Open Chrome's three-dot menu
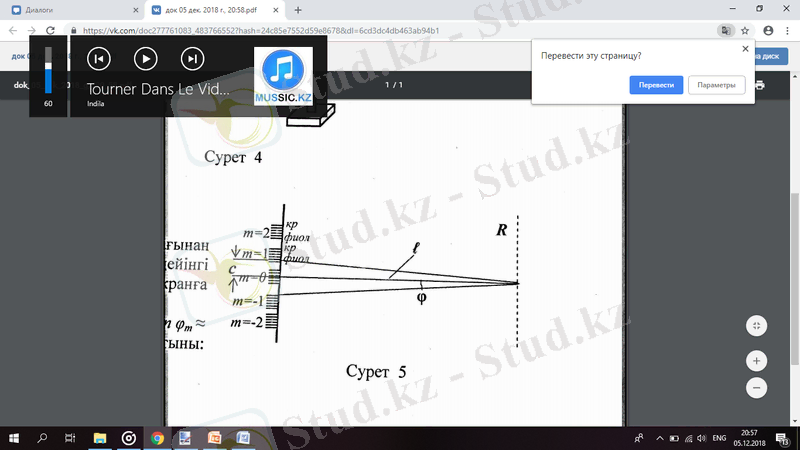 [787, 31]
